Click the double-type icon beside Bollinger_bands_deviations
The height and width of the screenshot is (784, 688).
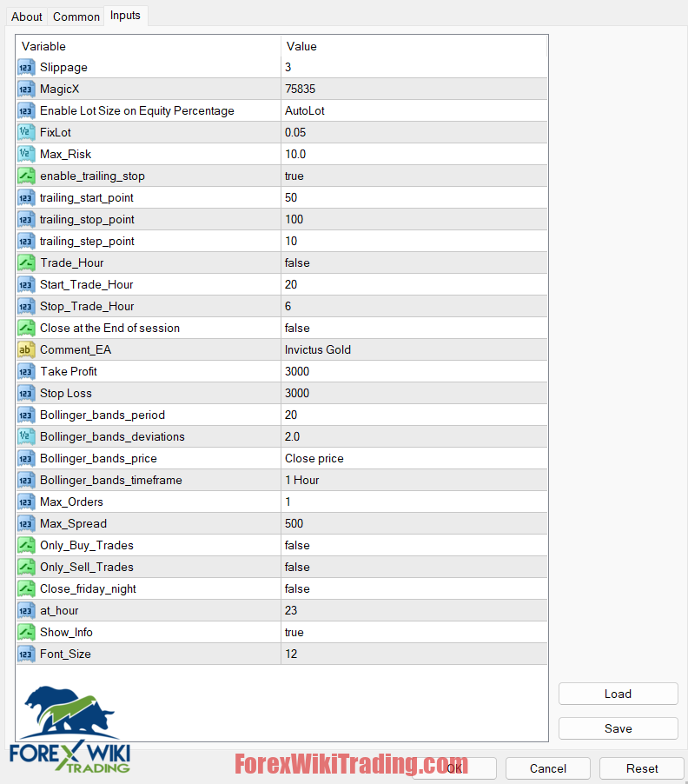point(26,437)
